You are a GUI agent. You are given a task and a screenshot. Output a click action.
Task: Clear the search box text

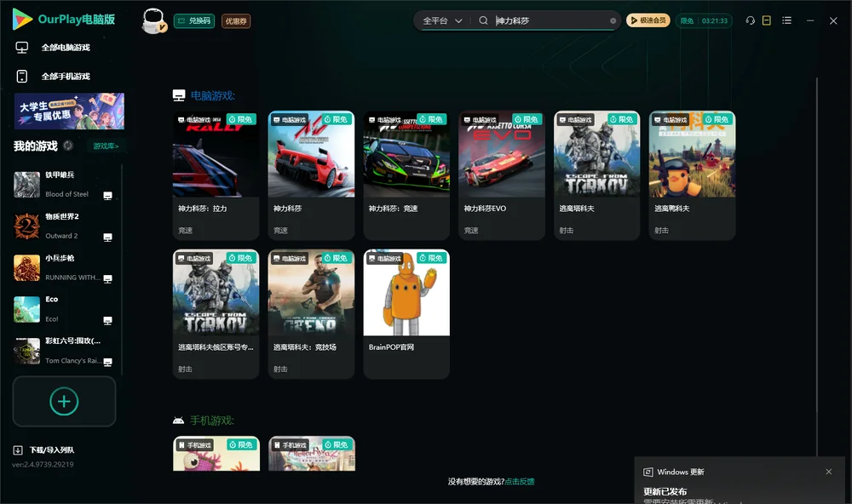point(613,20)
